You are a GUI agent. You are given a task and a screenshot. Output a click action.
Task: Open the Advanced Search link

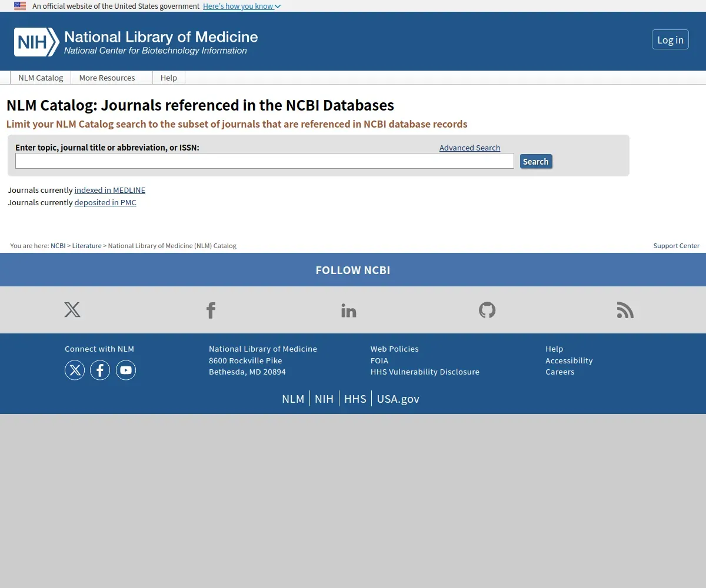(x=469, y=148)
